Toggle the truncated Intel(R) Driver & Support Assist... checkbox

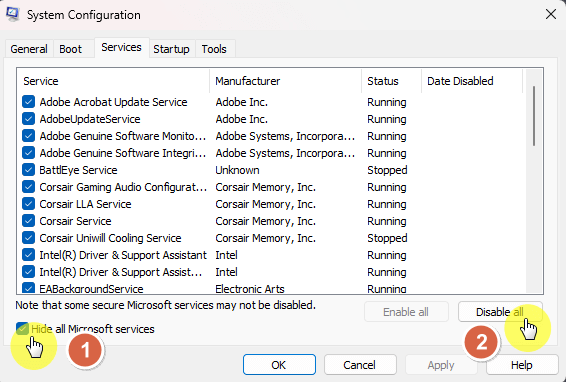[29, 272]
